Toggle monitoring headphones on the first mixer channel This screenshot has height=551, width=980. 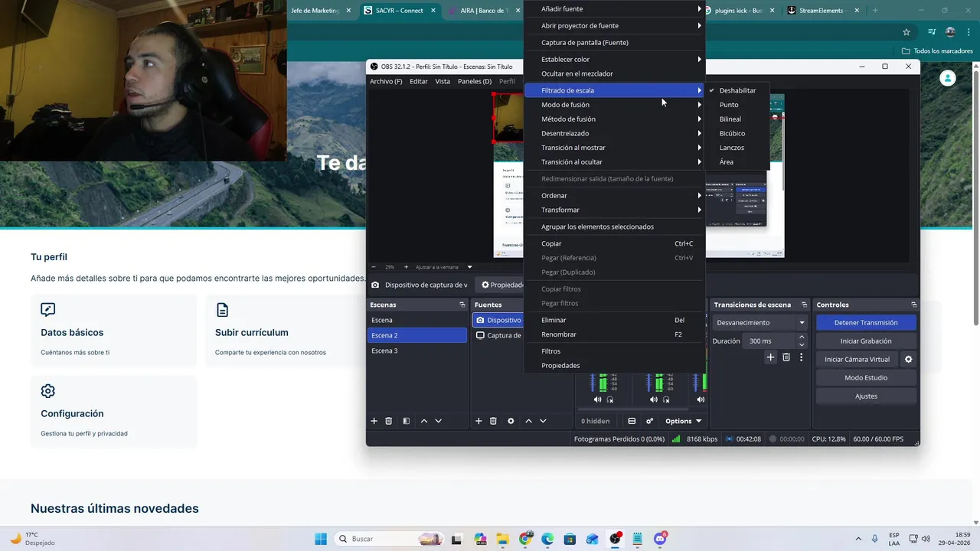click(x=610, y=399)
